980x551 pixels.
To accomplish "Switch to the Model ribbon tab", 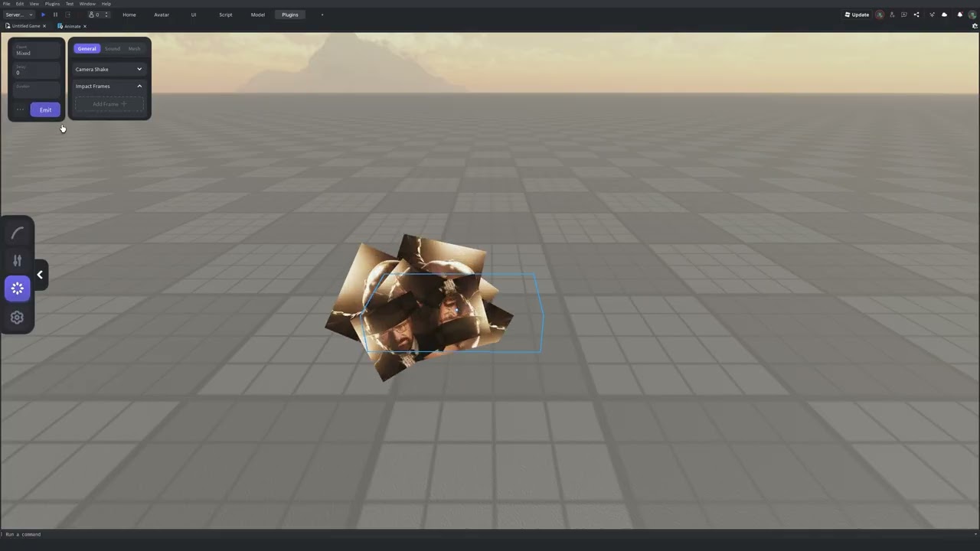I will click(x=258, y=15).
